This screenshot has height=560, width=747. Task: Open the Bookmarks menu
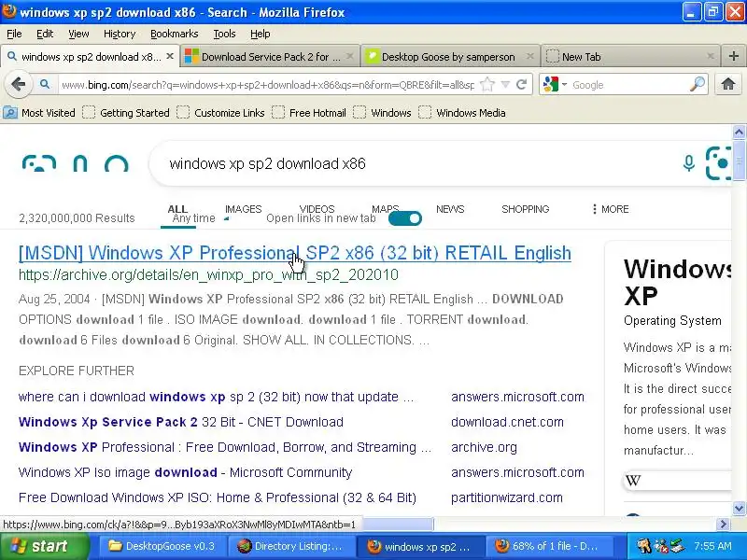click(x=174, y=34)
